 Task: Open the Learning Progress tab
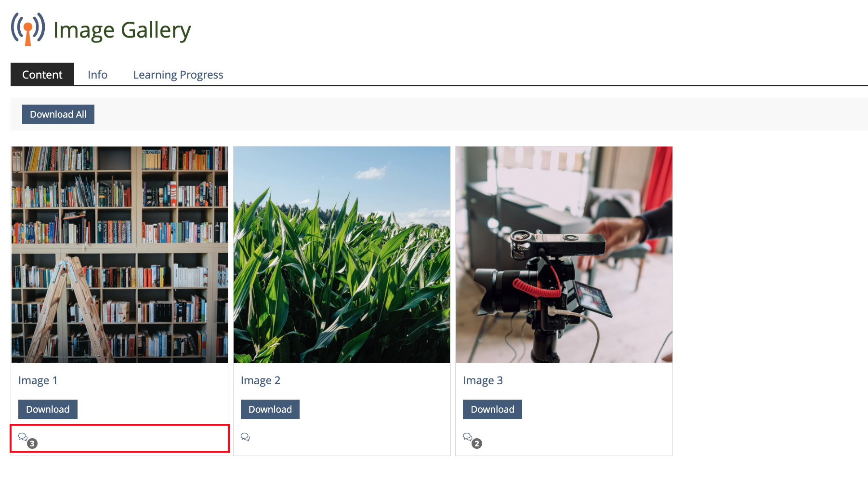tap(178, 74)
